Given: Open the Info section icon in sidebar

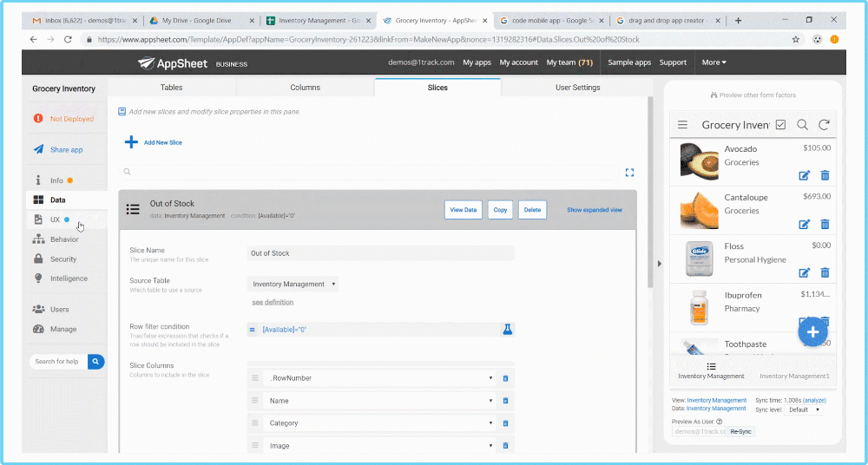Looking at the screenshot, I should point(38,180).
